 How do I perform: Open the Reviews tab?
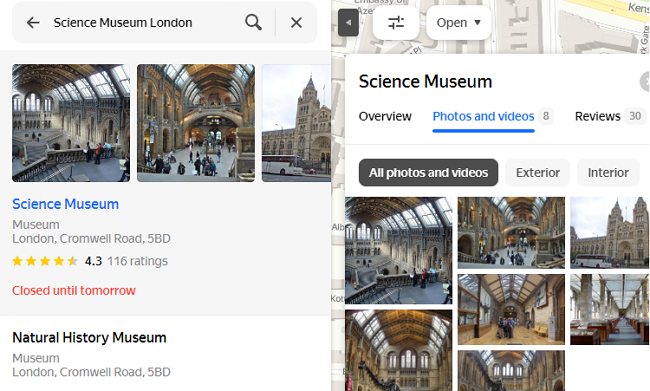coord(597,117)
